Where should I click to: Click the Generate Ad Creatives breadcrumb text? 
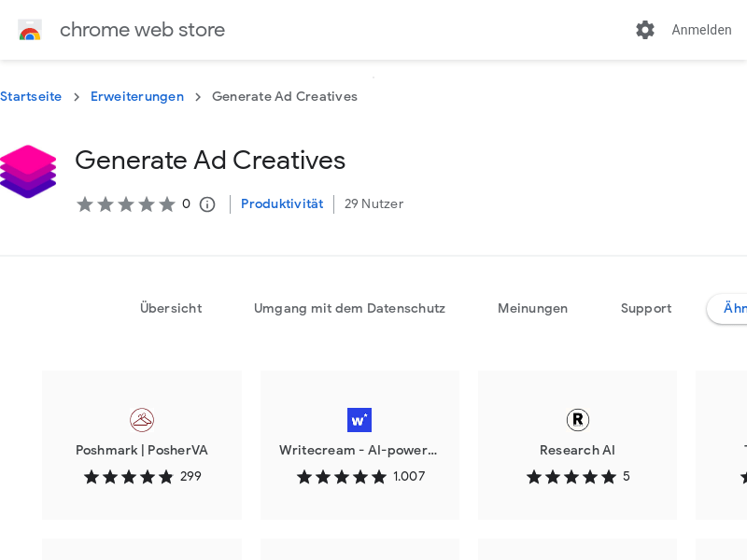[x=285, y=97]
